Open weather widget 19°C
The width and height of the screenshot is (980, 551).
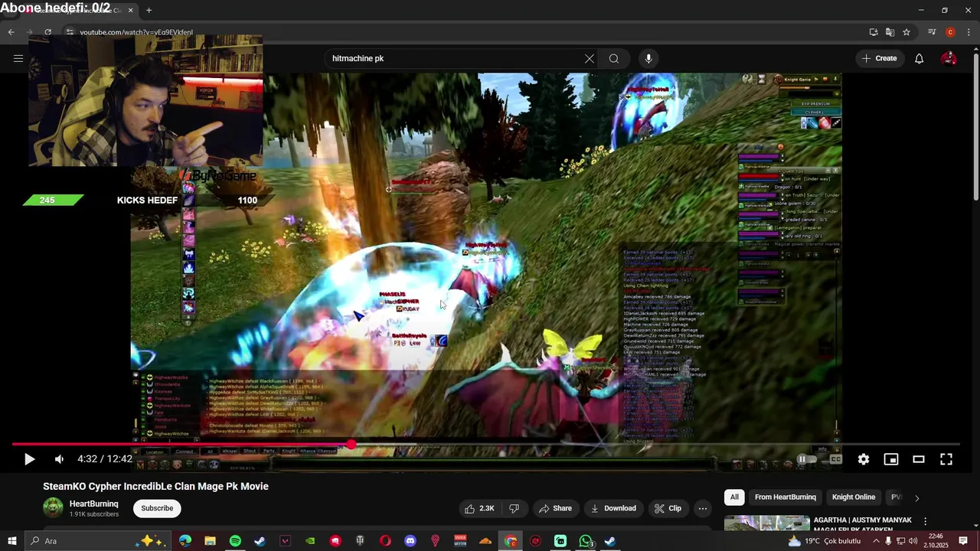pos(824,541)
